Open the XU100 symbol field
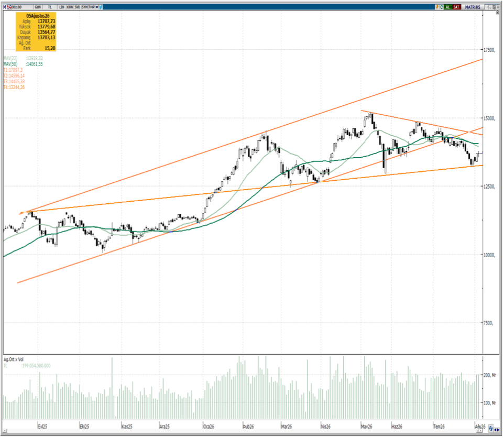 pyautogui.click(x=21, y=7)
